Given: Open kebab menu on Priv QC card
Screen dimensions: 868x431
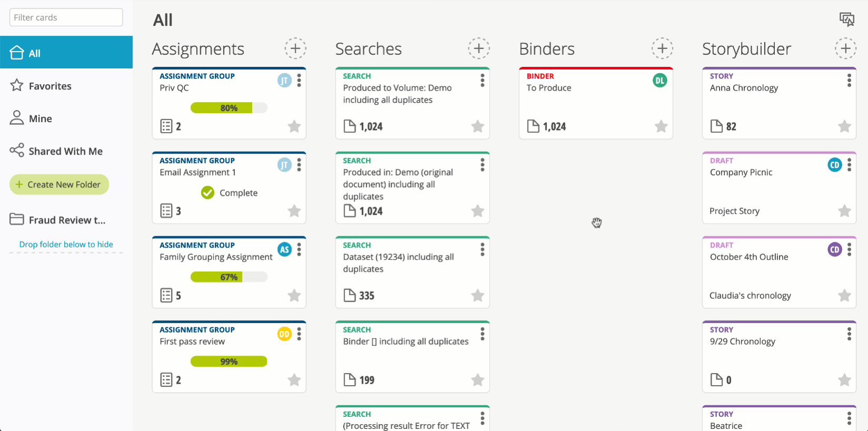Looking at the screenshot, I should [299, 81].
